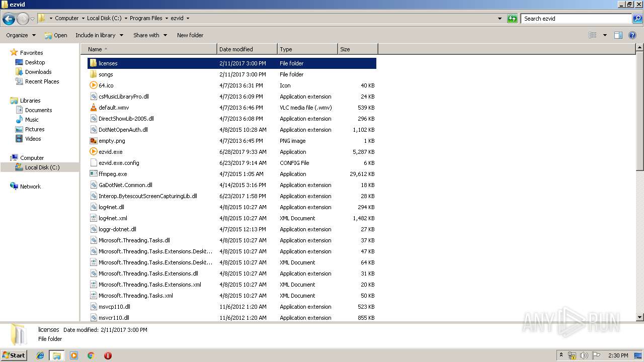Select the csMusicLibraryPro.dll icon
The width and height of the screenshot is (644, 362).
pyautogui.click(x=93, y=97)
